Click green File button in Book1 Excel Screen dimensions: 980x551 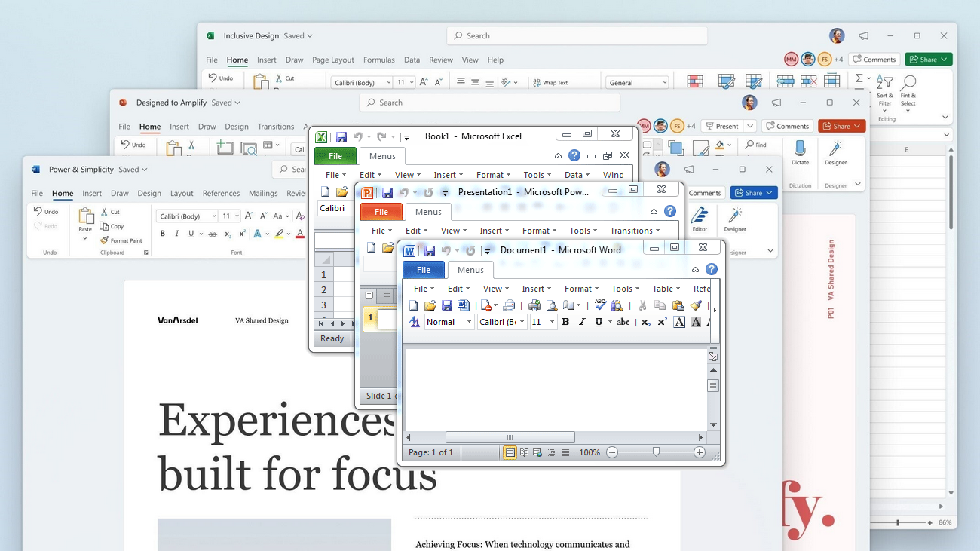tap(335, 156)
